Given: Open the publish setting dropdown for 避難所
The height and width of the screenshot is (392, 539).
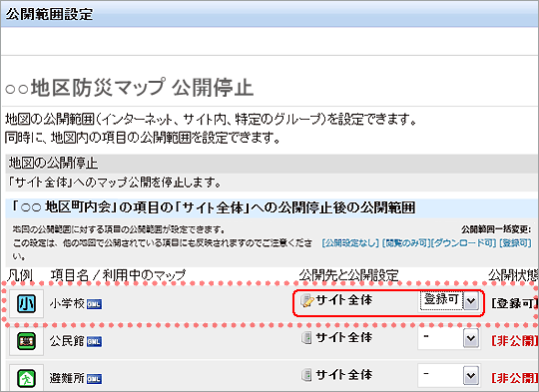Looking at the screenshot, I should 449,376.
